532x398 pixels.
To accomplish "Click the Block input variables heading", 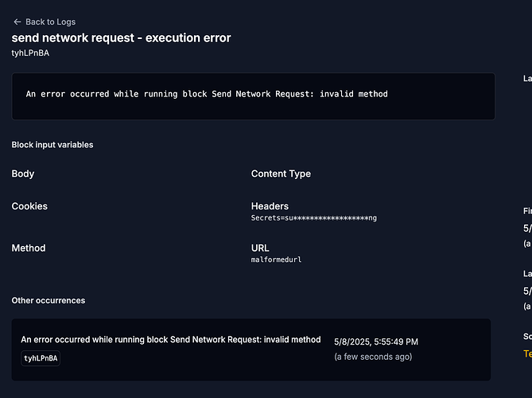I will [x=52, y=145].
